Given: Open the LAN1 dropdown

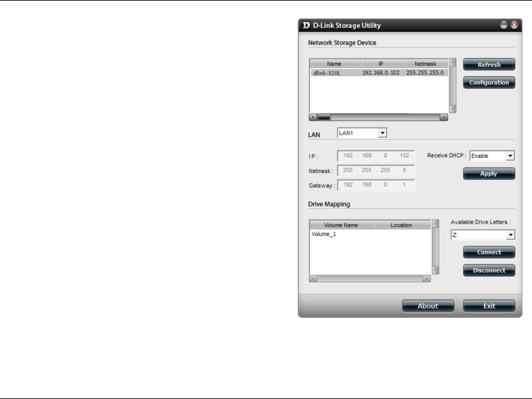Looking at the screenshot, I should 383,133.
